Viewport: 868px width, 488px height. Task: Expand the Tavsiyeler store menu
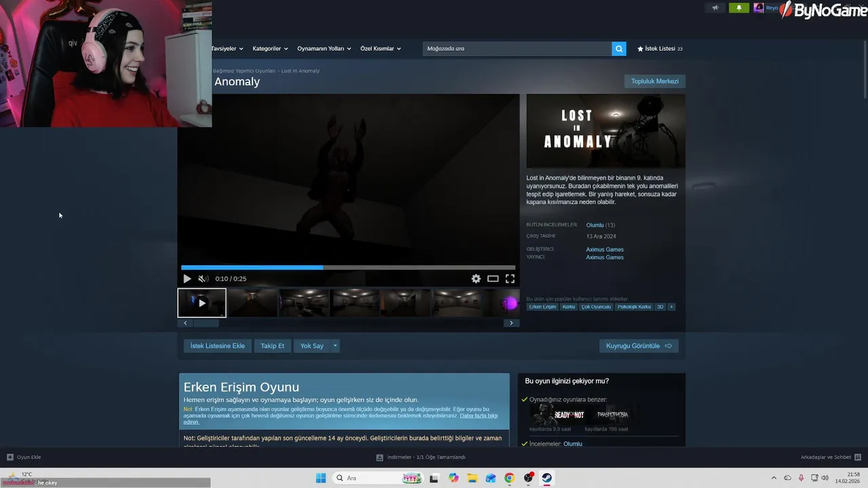tap(227, 49)
